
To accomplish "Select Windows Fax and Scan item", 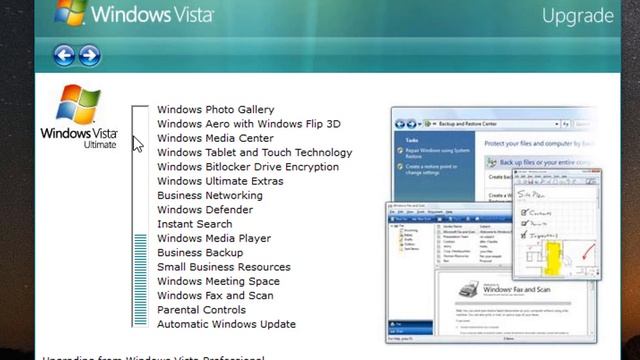I will click(215, 296).
